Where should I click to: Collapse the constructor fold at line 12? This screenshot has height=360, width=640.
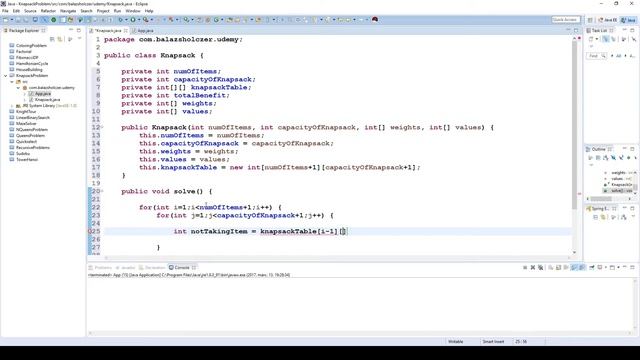pyautogui.click(x=102, y=127)
